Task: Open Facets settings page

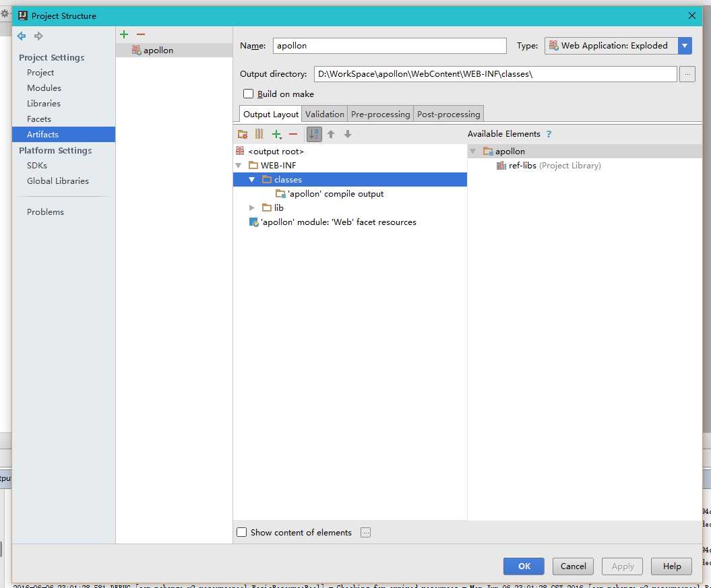Action: pyautogui.click(x=39, y=119)
